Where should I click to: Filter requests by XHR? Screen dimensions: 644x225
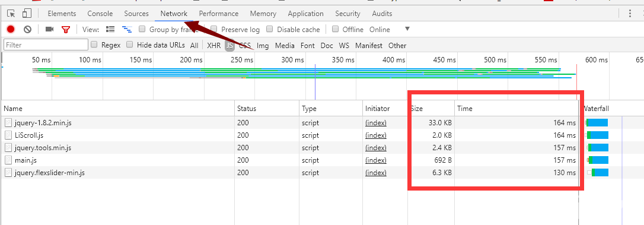tap(213, 45)
